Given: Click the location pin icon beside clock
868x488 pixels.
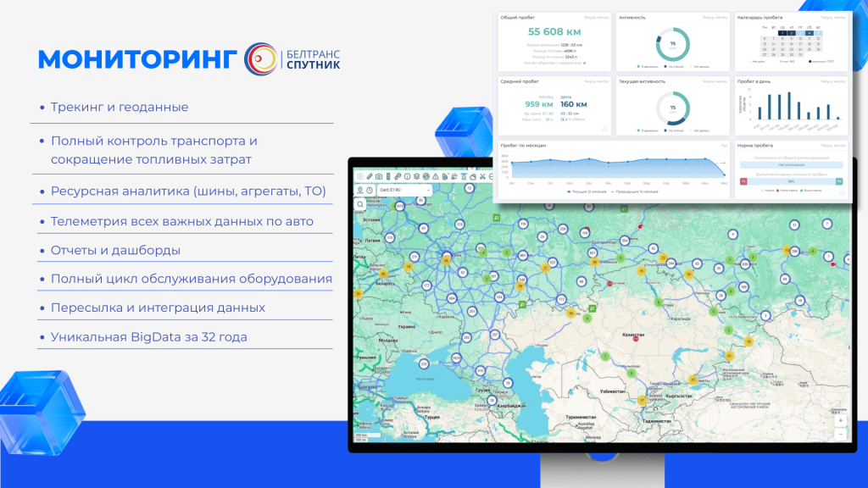Looking at the screenshot, I should (x=360, y=191).
